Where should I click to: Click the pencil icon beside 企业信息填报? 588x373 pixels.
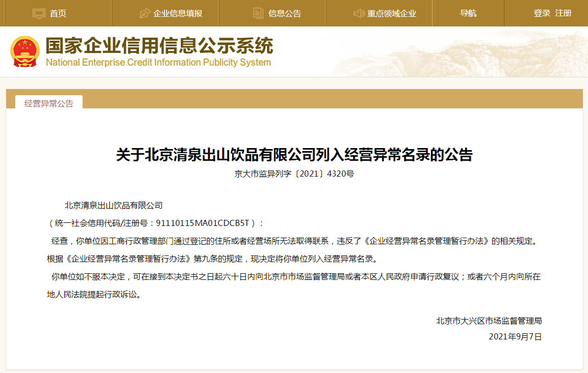coord(145,13)
